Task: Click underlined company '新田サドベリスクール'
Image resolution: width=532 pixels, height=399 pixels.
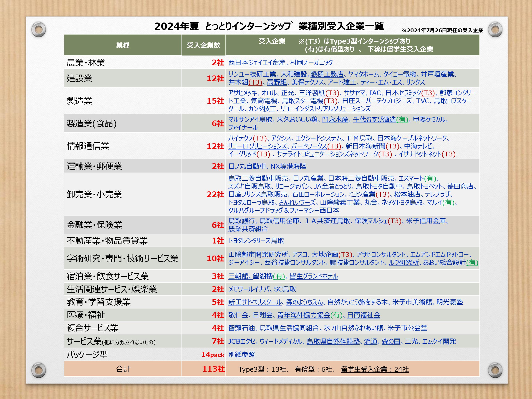Action: coord(255,302)
